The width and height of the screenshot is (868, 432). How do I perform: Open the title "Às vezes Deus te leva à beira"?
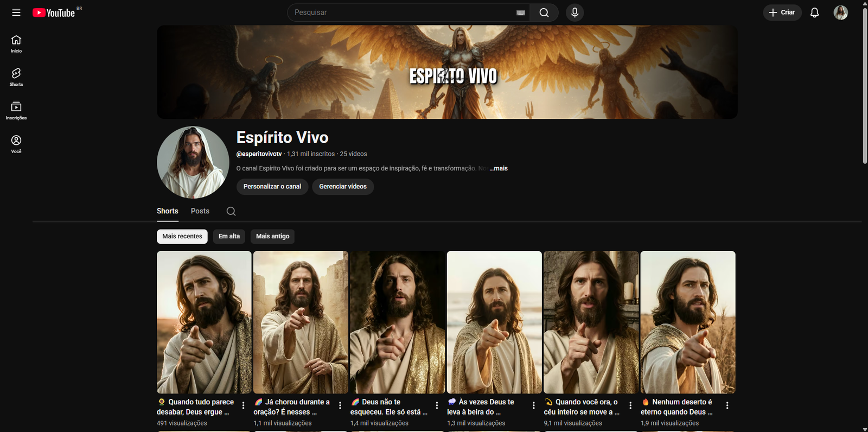click(x=481, y=407)
